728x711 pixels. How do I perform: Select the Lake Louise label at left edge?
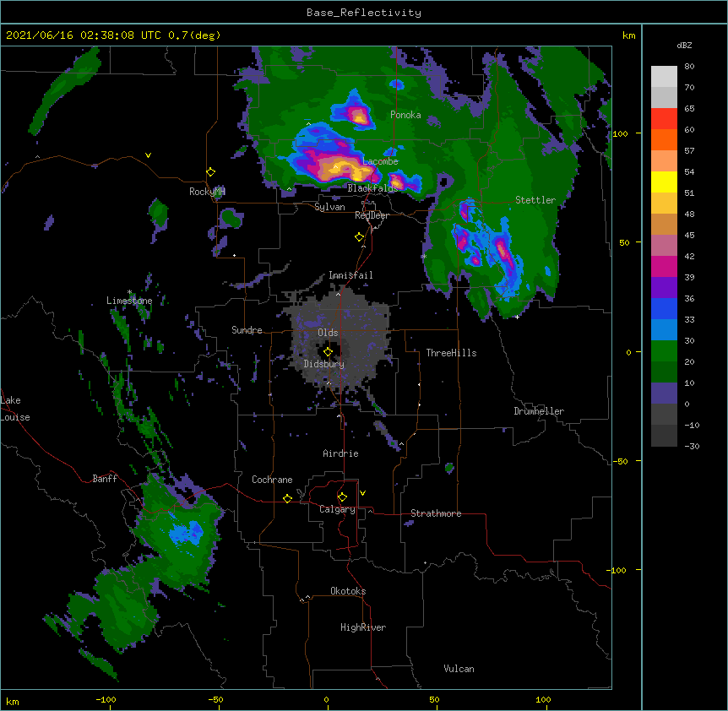pyautogui.click(x=15, y=409)
